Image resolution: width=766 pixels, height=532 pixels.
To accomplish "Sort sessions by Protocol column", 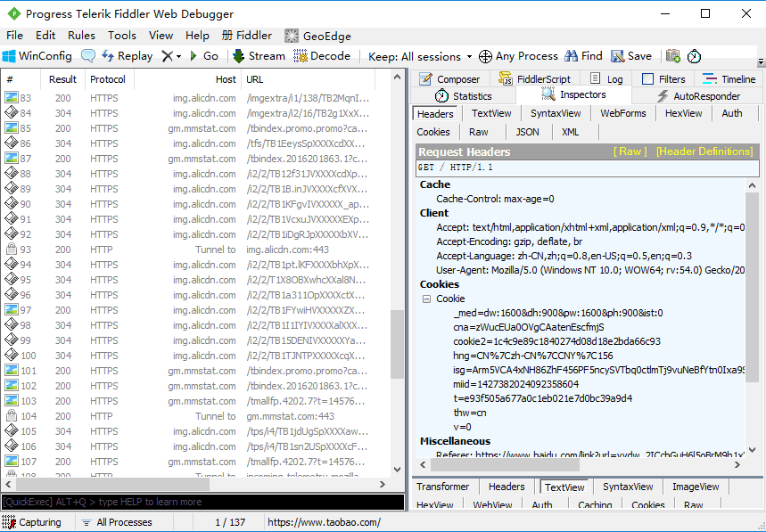I will 108,79.
